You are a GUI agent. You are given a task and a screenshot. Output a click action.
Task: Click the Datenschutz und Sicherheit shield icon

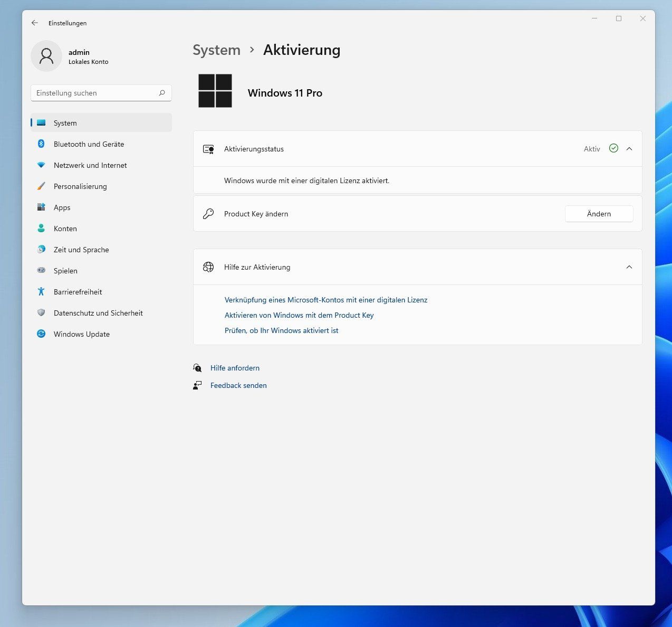(x=41, y=312)
